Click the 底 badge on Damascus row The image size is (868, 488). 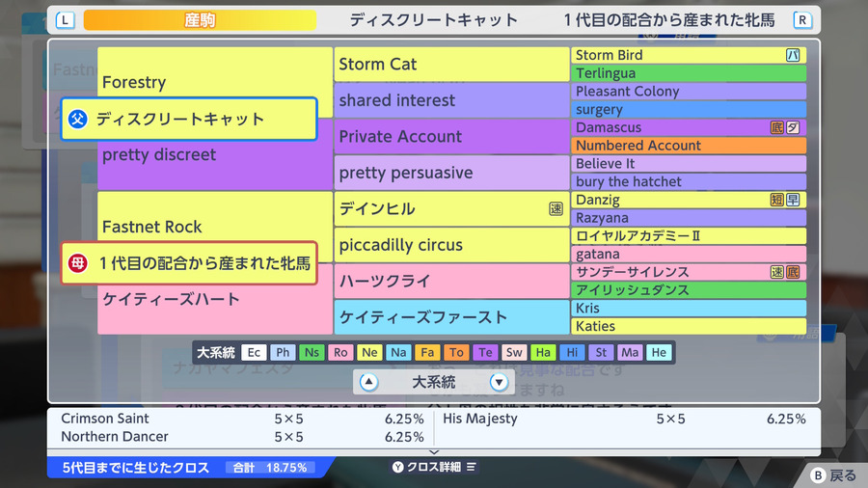tap(777, 127)
